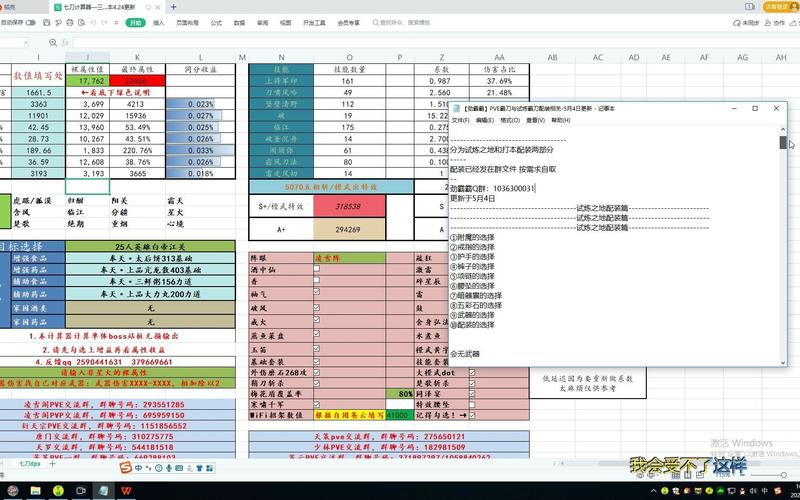Open Notepad app from taskbar
Screen dimensions: 800x500
coord(104,491)
